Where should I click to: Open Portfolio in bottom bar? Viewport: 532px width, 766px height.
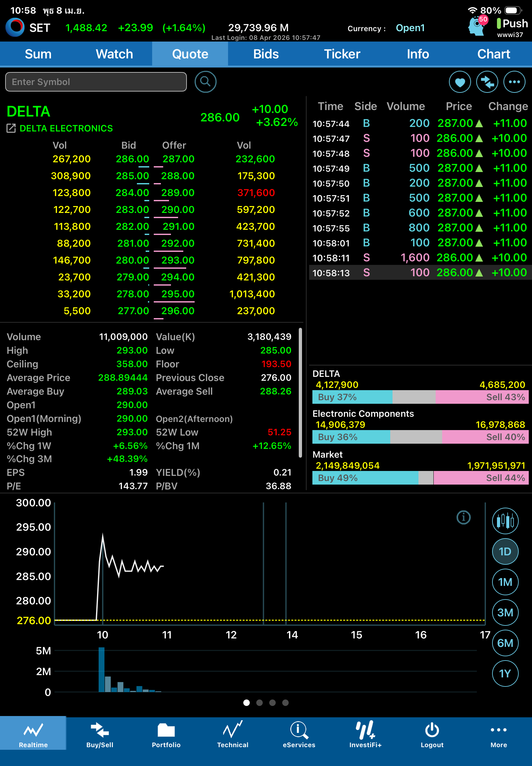[x=166, y=735]
